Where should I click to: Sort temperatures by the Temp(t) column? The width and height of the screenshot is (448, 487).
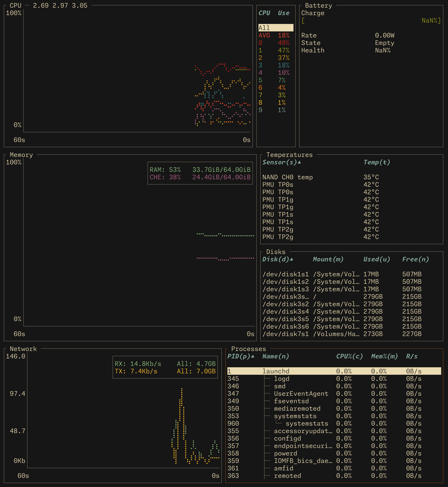(377, 162)
